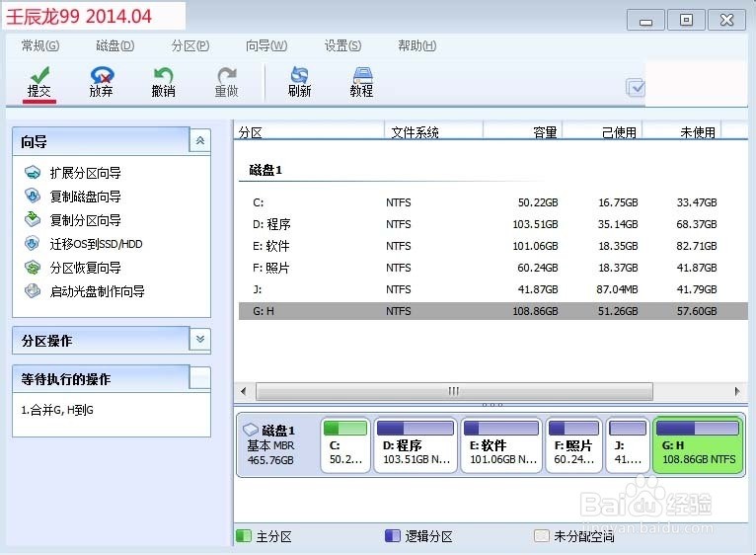Viewport: 756px width, 555px height.
Task: Click the 扩展分区向导 icon
Action: [33, 172]
